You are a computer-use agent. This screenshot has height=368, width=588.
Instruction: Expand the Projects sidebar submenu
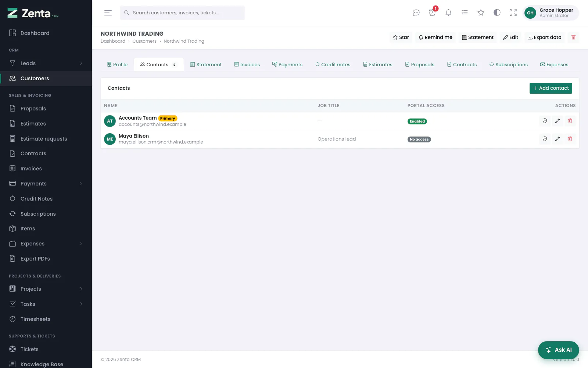click(x=81, y=289)
